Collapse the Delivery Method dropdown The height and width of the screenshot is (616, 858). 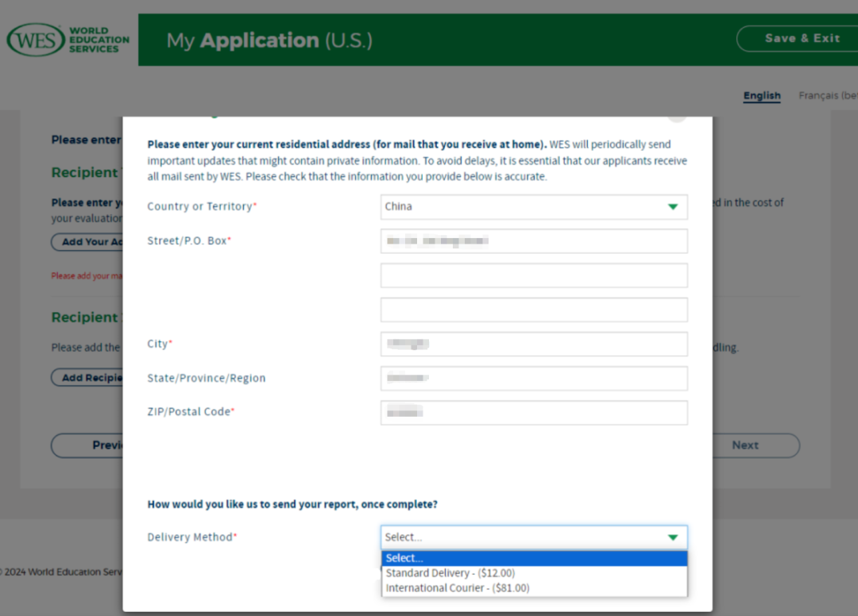[x=524, y=537]
